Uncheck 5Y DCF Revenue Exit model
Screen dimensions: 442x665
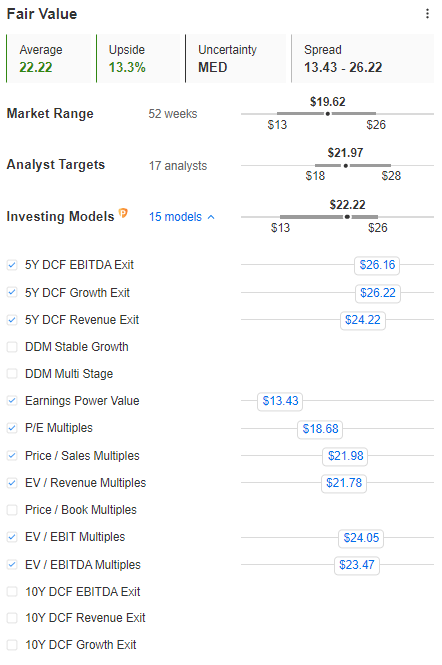(x=12, y=320)
